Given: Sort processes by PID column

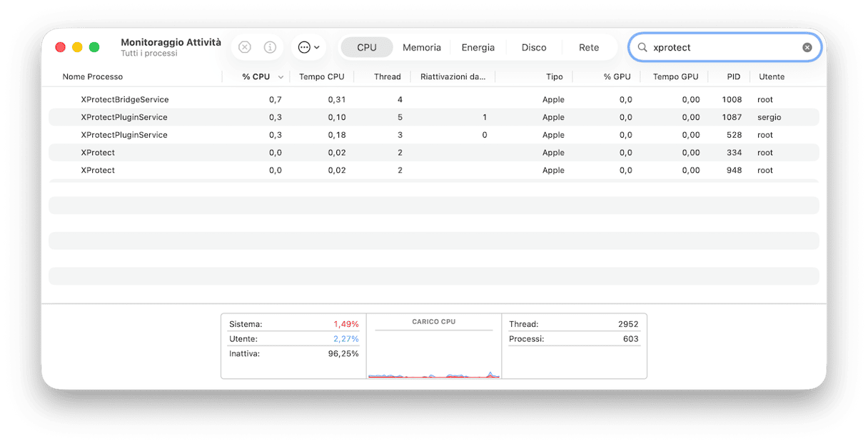Looking at the screenshot, I should tap(733, 76).
